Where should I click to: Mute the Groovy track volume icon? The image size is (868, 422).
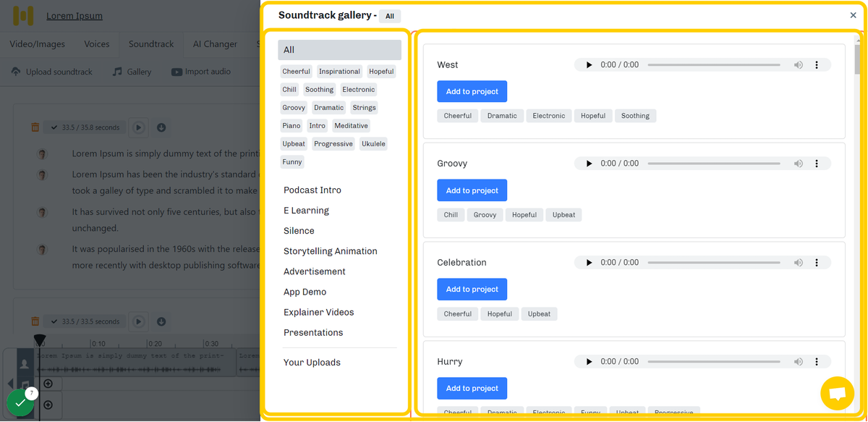[798, 164]
